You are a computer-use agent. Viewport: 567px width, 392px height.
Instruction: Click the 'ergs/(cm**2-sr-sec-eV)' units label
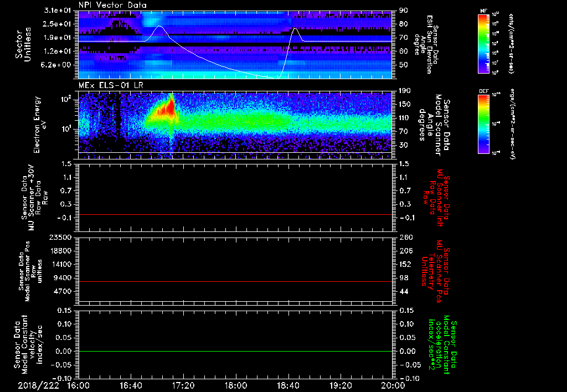point(512,123)
